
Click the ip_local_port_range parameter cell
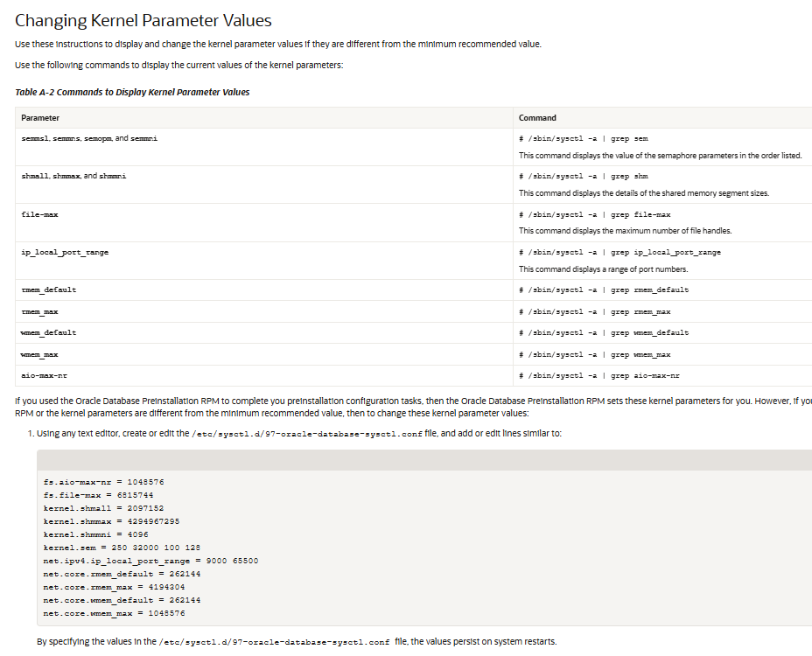click(x=66, y=252)
